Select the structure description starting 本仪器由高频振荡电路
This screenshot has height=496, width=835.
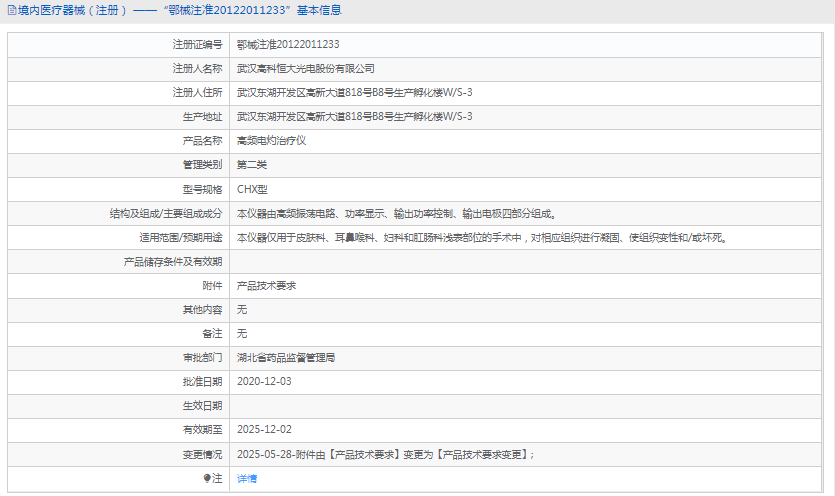click(x=397, y=214)
